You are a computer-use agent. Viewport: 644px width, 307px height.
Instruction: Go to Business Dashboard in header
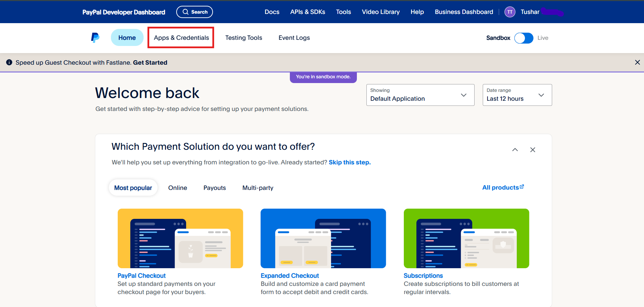[x=464, y=12]
